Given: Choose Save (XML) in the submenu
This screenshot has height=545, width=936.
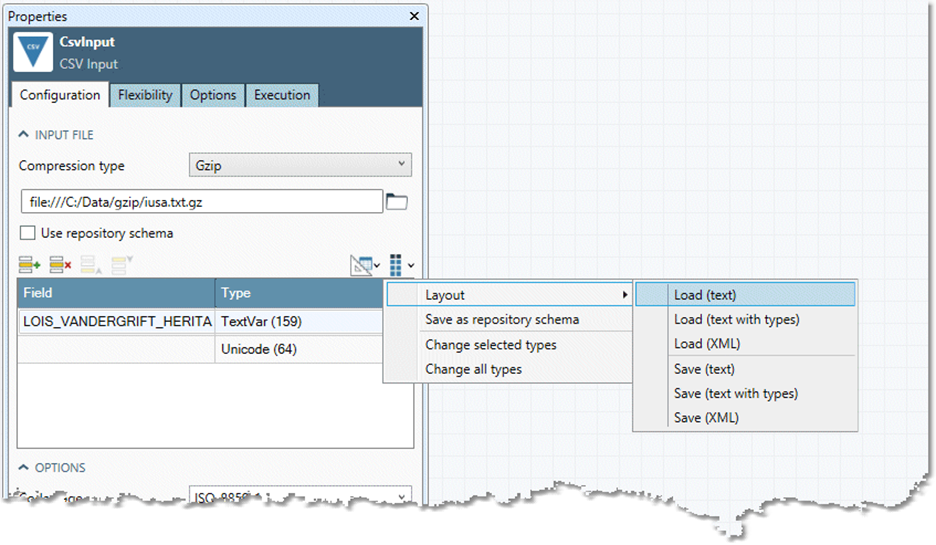Looking at the screenshot, I should [x=706, y=417].
